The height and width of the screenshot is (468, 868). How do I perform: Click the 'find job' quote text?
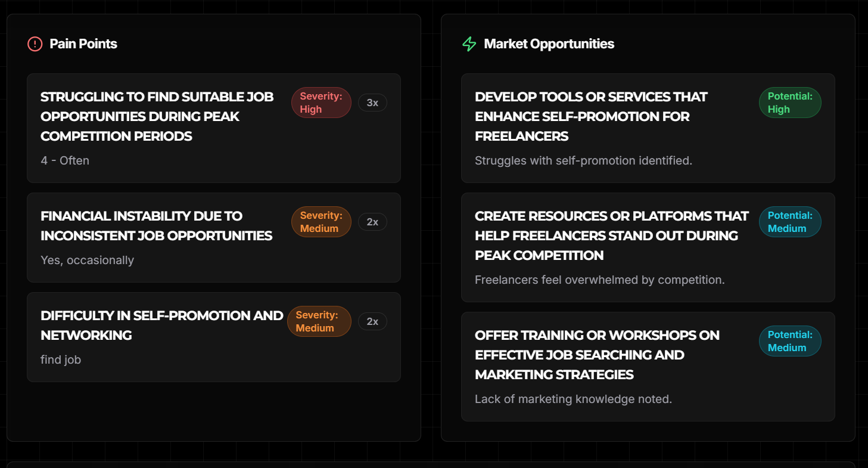(60, 359)
